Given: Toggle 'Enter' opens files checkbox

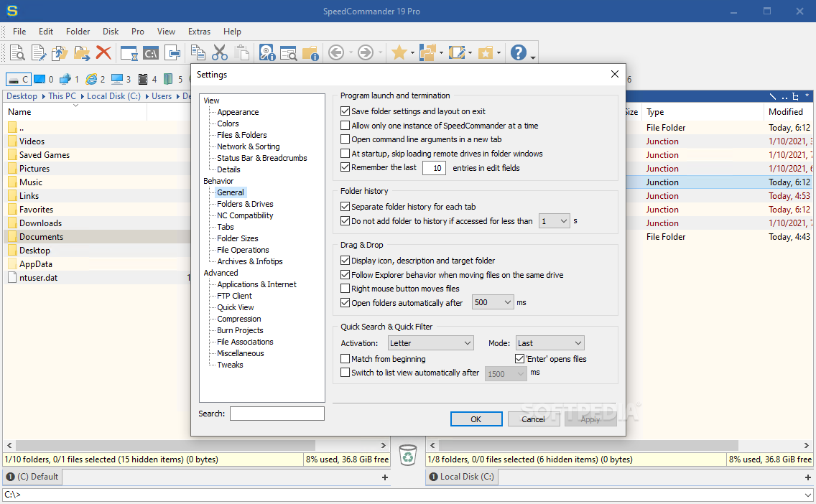Looking at the screenshot, I should [519, 359].
